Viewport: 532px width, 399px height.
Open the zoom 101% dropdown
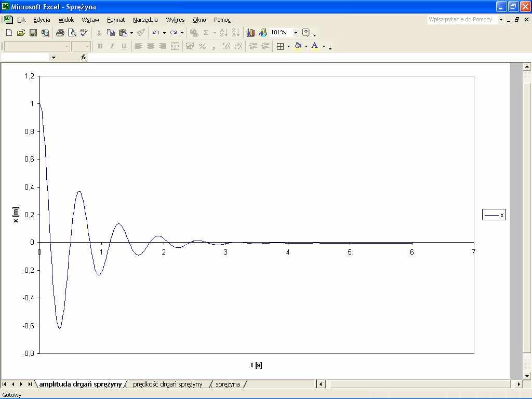(x=296, y=33)
